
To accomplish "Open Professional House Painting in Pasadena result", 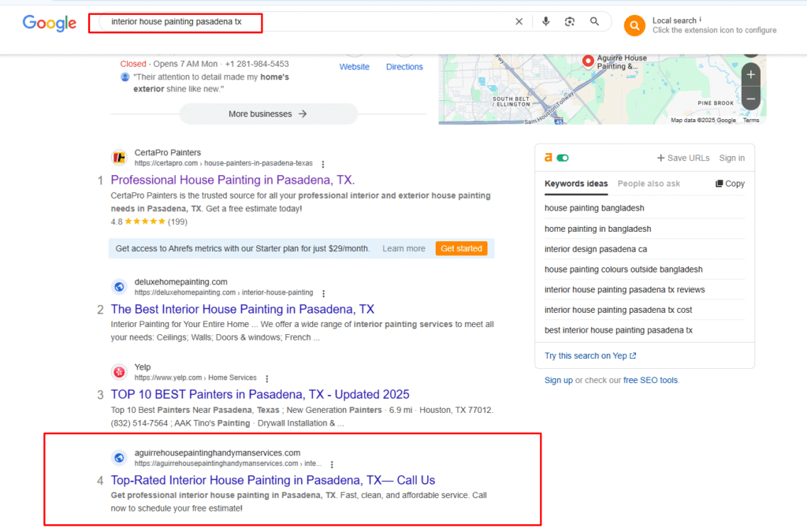I will pyautogui.click(x=232, y=180).
